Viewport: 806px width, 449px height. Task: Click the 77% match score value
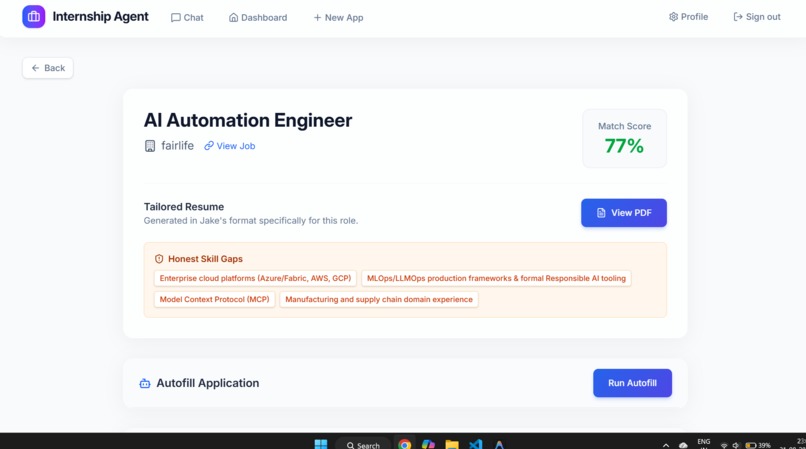624,146
